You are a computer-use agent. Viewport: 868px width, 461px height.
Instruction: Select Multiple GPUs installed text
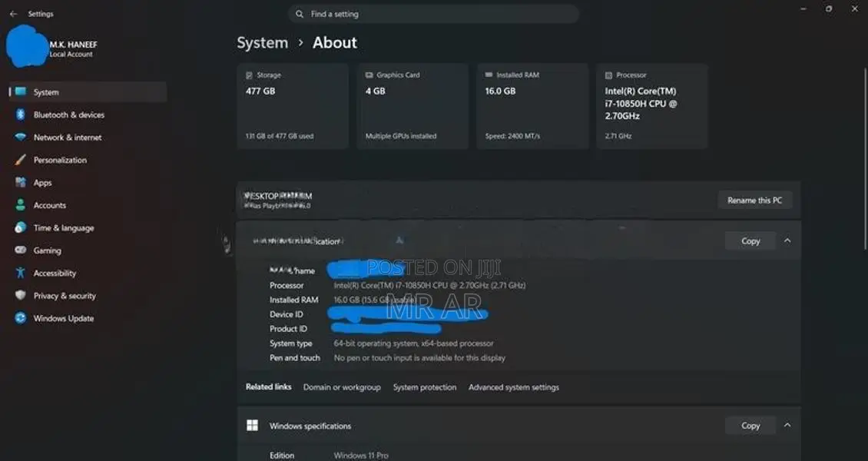pyautogui.click(x=401, y=136)
